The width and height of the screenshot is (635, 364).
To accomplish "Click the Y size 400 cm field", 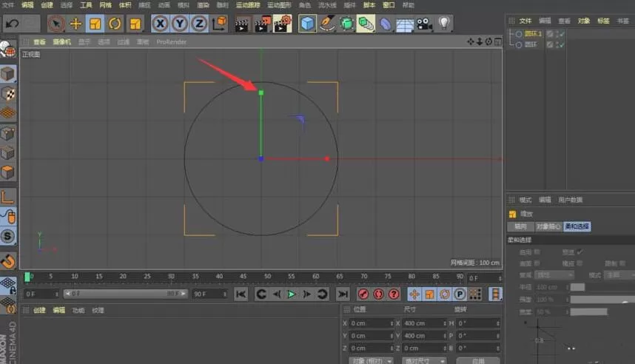I will (x=424, y=336).
